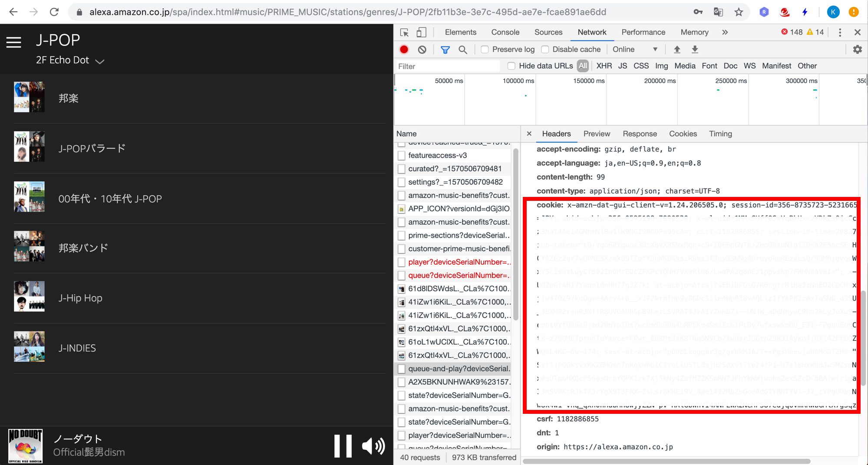Expand the 2F Echo Dot device selector

70,60
